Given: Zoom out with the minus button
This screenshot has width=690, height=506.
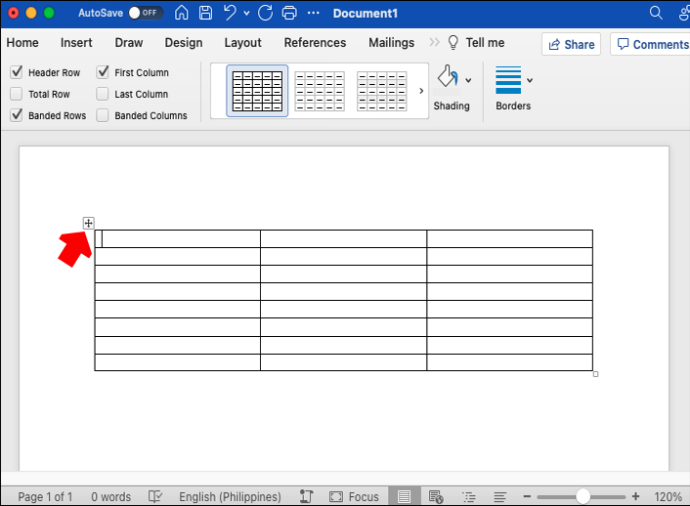Looking at the screenshot, I should 527,497.
